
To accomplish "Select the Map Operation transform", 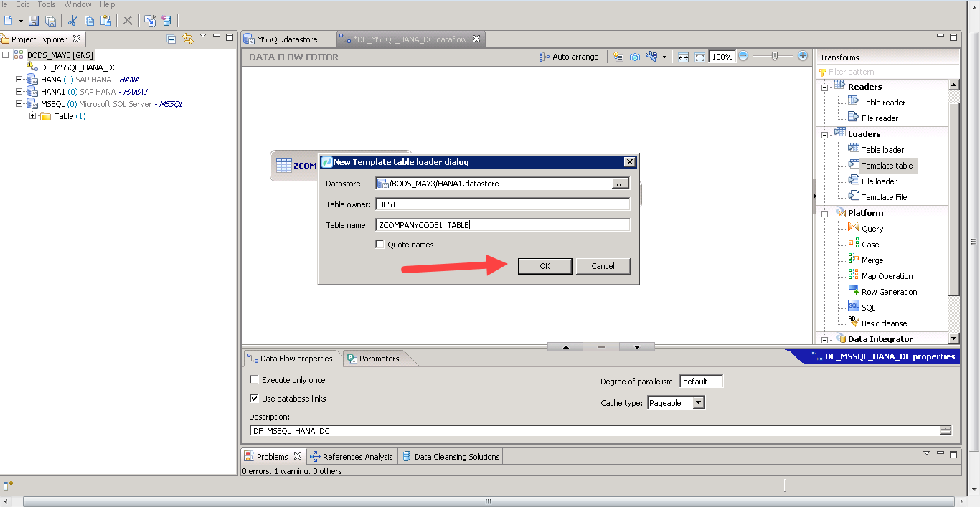I will click(885, 275).
